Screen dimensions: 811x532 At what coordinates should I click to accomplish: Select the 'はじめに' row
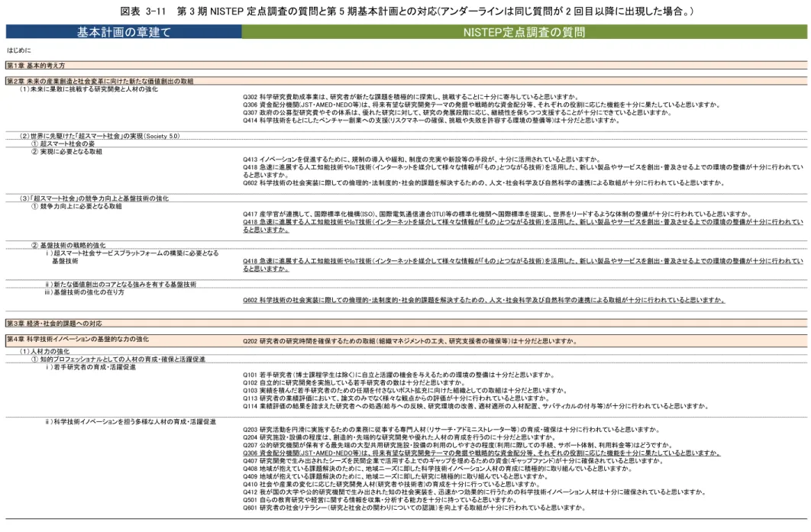(x=19, y=50)
